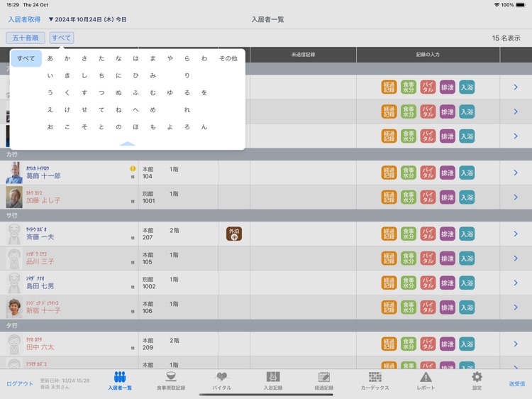The height and width of the screenshot is (399, 532).
Task: Open details chevron for 品川 三子
Action: pos(516,258)
